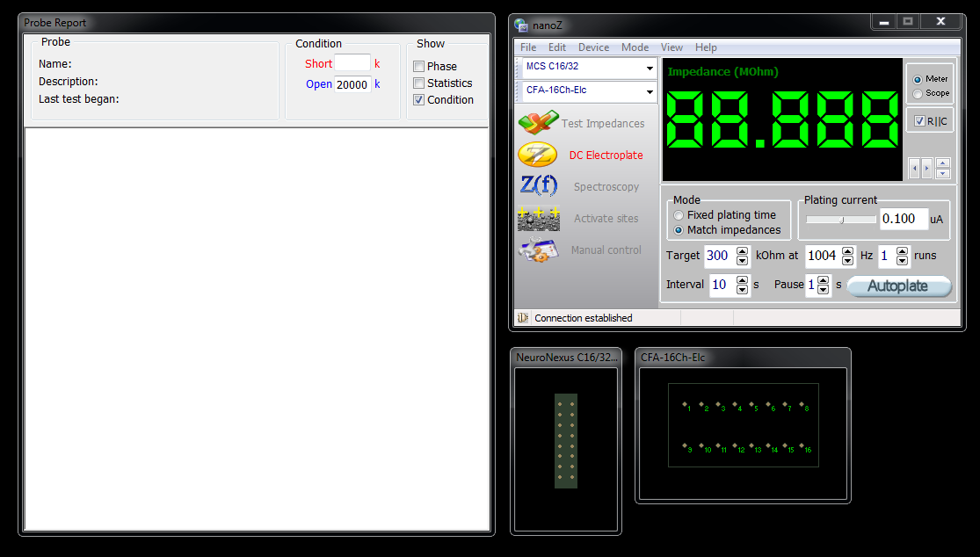The image size is (980, 557).
Task: Open the Mode menu
Action: (x=635, y=47)
